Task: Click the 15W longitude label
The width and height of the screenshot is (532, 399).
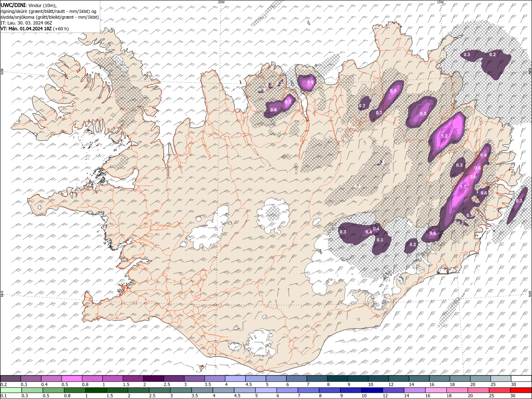Action: pos(440,2)
